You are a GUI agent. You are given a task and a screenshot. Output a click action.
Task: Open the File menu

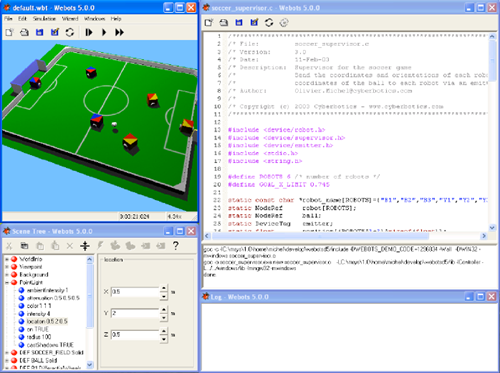coord(8,19)
